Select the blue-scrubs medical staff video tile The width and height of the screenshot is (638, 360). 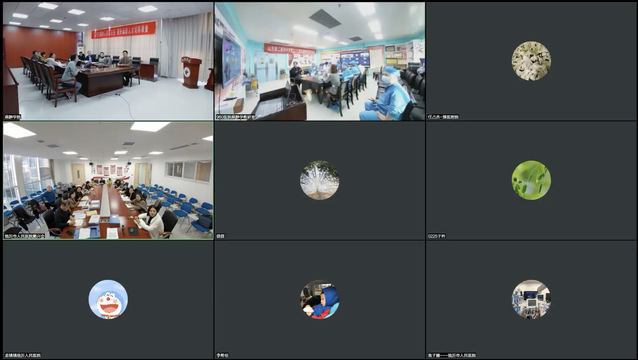coord(320,61)
